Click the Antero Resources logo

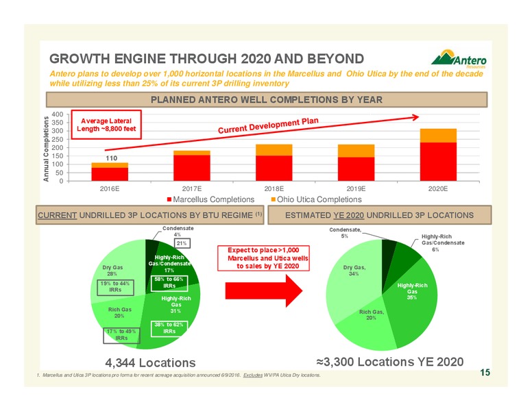459,59
